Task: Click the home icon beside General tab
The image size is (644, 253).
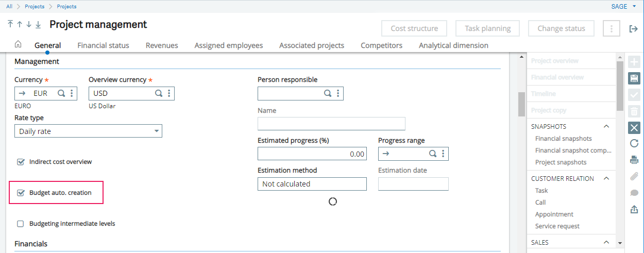Action: (18, 44)
